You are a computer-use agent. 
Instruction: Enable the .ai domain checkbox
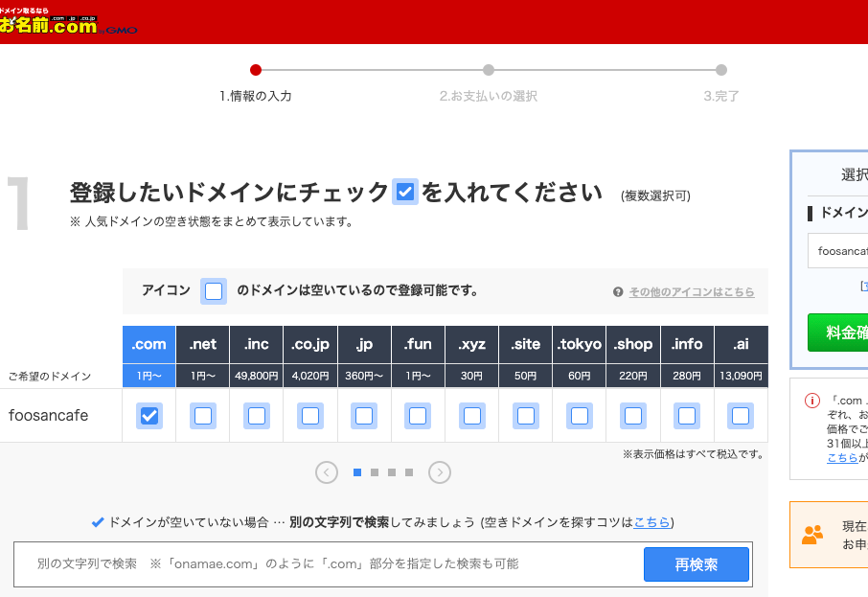click(x=740, y=416)
